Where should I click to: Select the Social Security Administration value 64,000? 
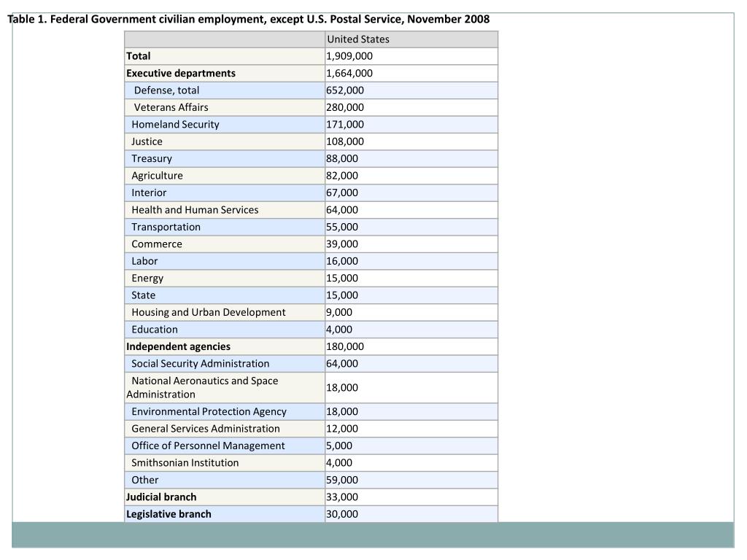point(342,365)
